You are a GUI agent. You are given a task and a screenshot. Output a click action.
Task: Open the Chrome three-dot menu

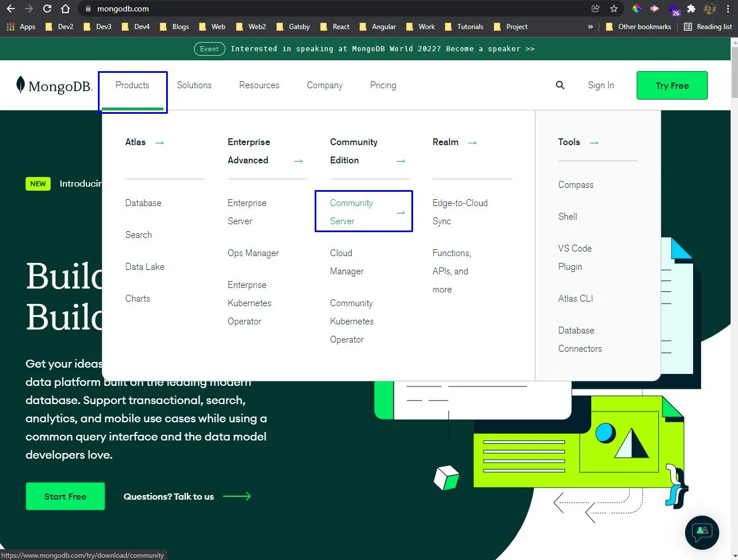pyautogui.click(x=728, y=9)
